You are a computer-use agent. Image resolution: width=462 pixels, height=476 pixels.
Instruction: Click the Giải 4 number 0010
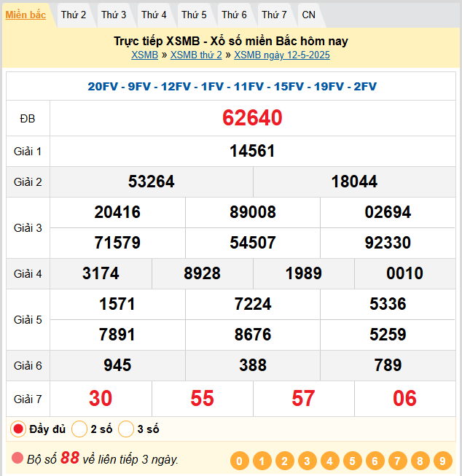click(404, 273)
